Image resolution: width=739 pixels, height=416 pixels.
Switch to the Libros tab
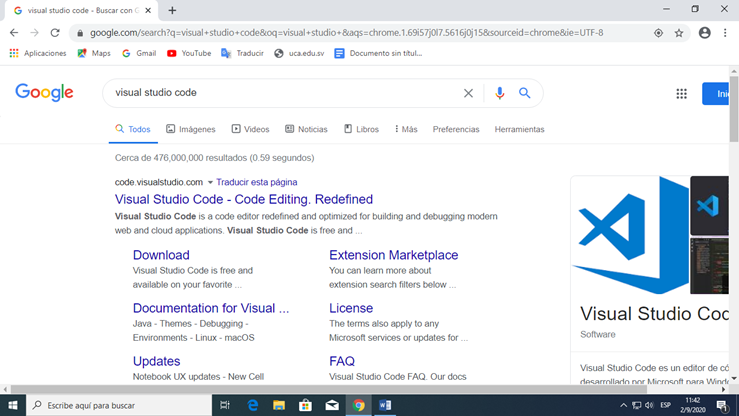[x=361, y=129]
